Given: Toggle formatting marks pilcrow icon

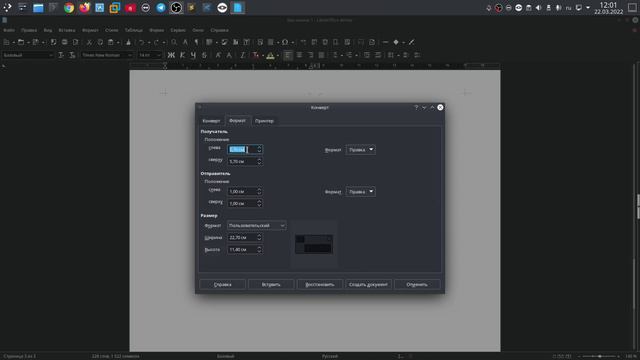Looking at the screenshot, I should [x=196, y=42].
